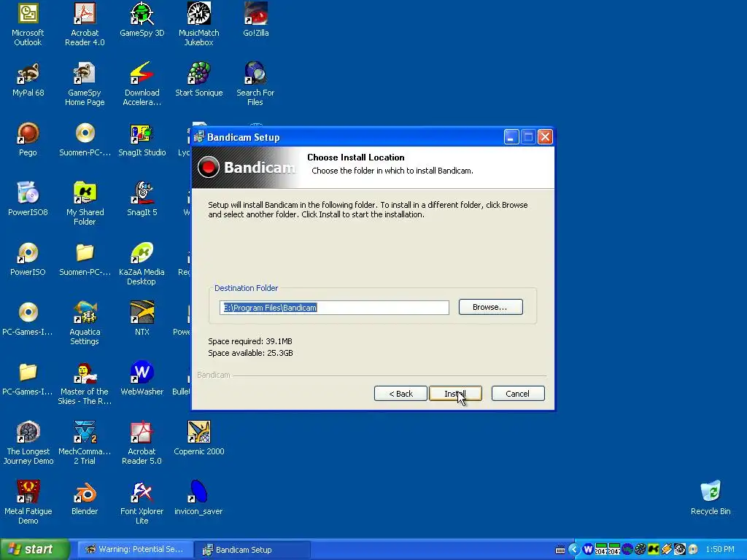Expand hidden tray icons with the arrow
Viewport: 747px width, 560px height.
574,550
